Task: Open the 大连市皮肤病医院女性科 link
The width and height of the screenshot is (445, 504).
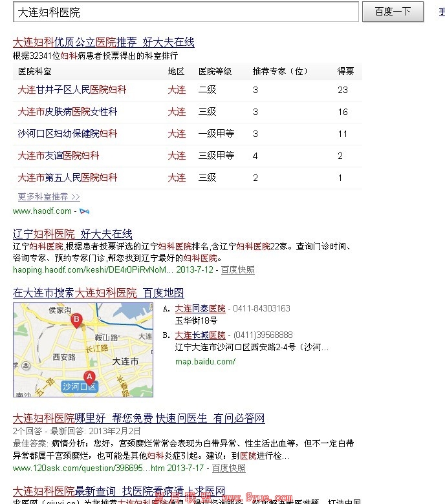Action: [x=67, y=112]
